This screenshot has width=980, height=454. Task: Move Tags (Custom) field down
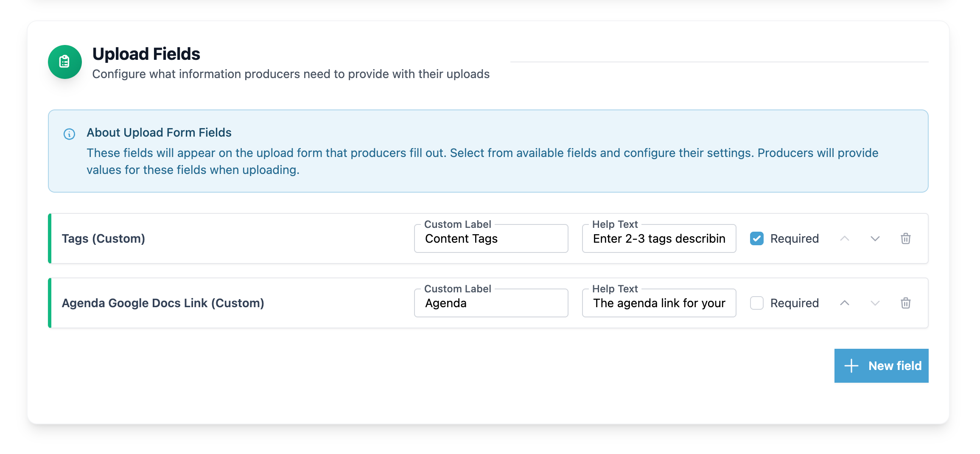[875, 238]
